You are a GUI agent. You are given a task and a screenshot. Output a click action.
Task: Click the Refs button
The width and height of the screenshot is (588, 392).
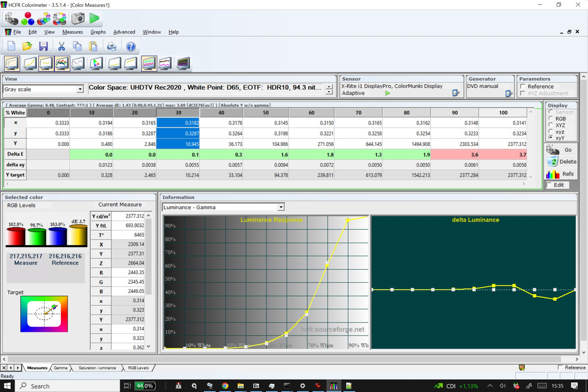click(x=561, y=174)
